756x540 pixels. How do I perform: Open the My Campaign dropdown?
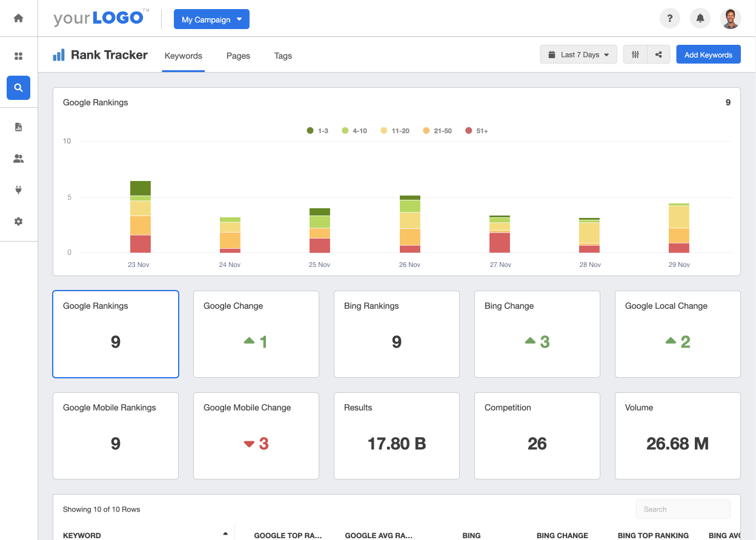click(x=211, y=19)
